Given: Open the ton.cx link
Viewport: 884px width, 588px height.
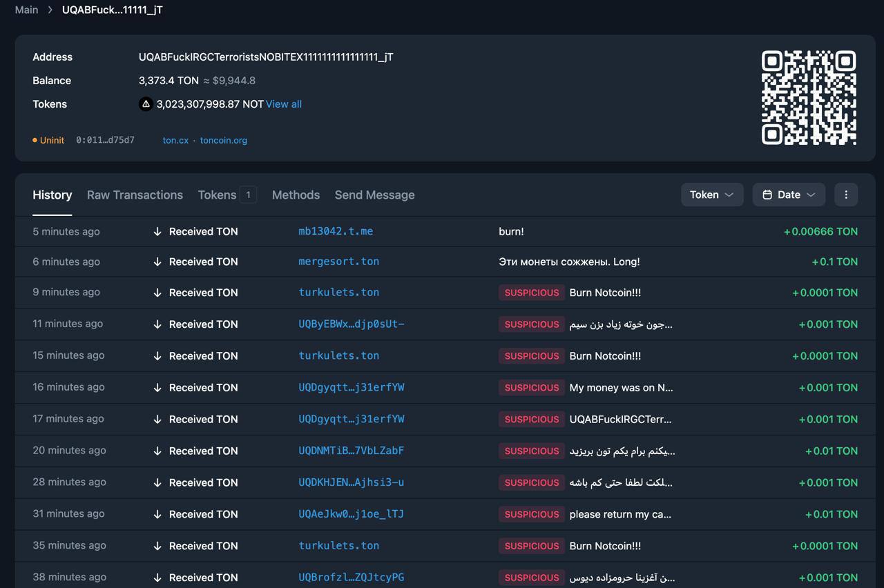Looking at the screenshot, I should pos(175,140).
